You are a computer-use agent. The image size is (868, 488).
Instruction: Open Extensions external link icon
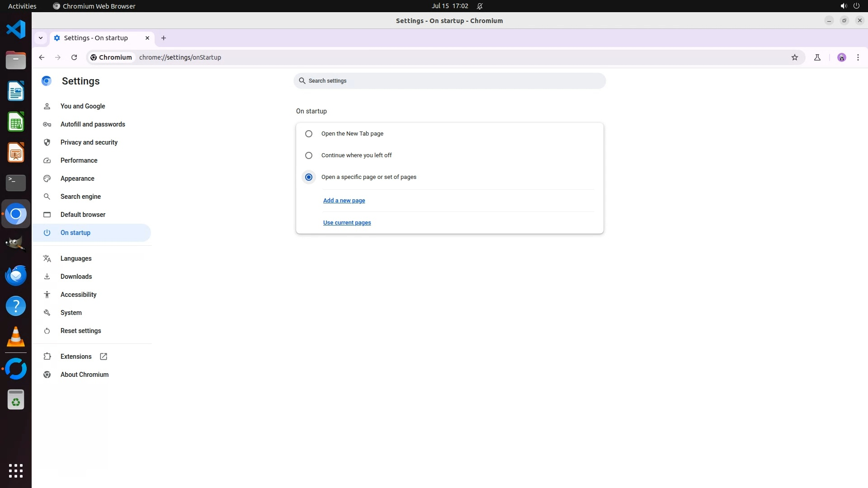click(x=104, y=357)
